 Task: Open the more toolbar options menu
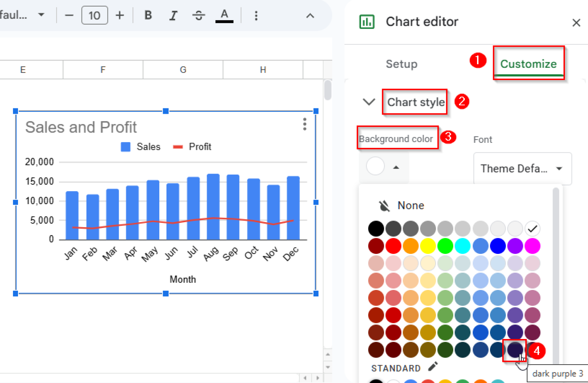tap(256, 15)
